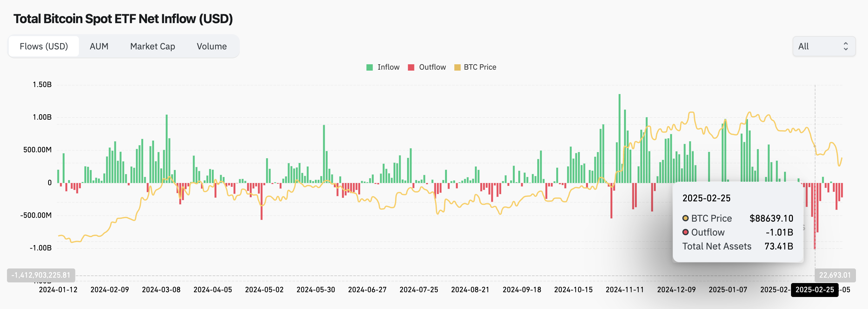Screen dimensions: 868x309
Task: Click the Total Bitcoin Spot ETF Net Inflow title
Action: [x=123, y=19]
